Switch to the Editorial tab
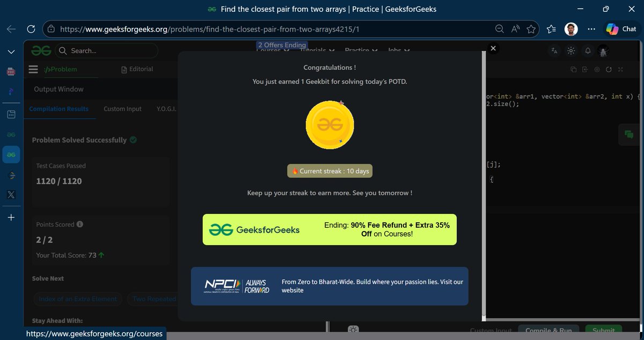 (x=137, y=69)
